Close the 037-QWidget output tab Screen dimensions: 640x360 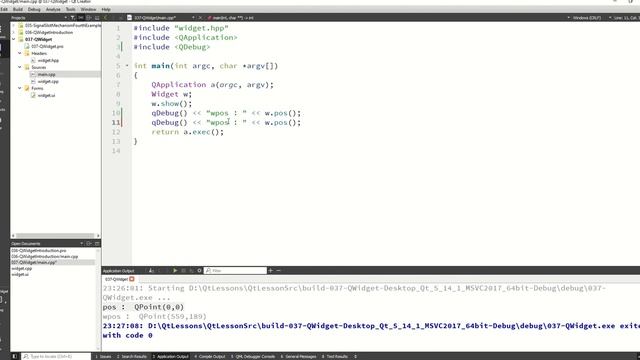[x=132, y=279]
